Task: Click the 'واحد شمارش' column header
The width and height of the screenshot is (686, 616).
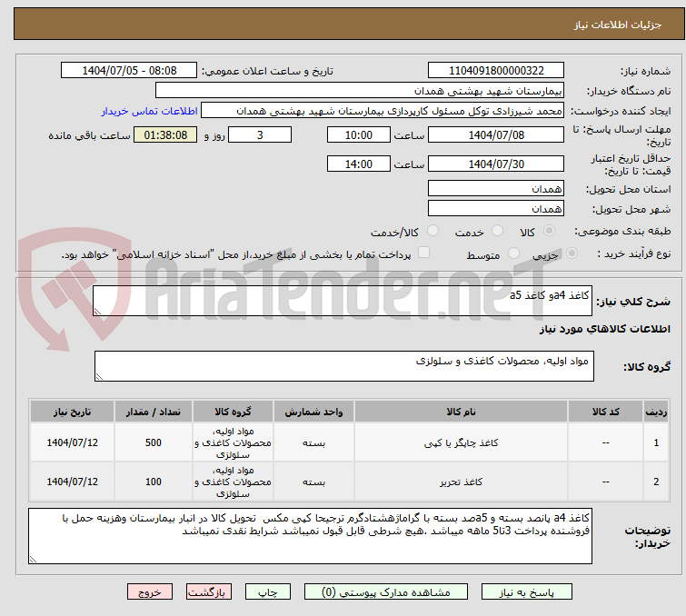Action: point(313,412)
